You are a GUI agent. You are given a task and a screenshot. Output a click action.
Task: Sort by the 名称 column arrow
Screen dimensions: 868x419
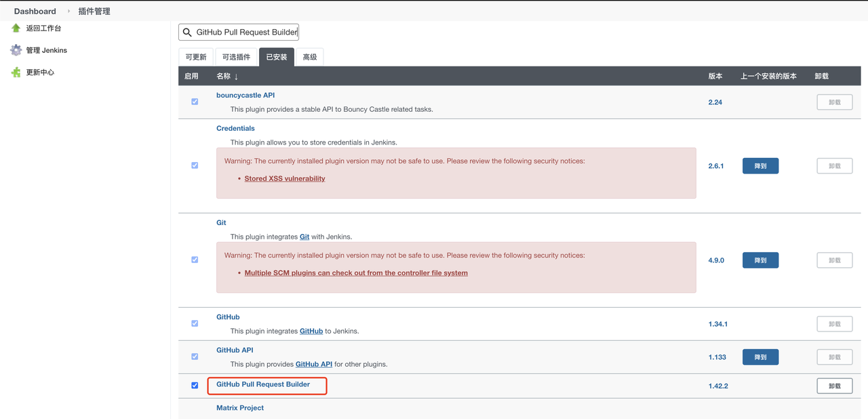236,77
